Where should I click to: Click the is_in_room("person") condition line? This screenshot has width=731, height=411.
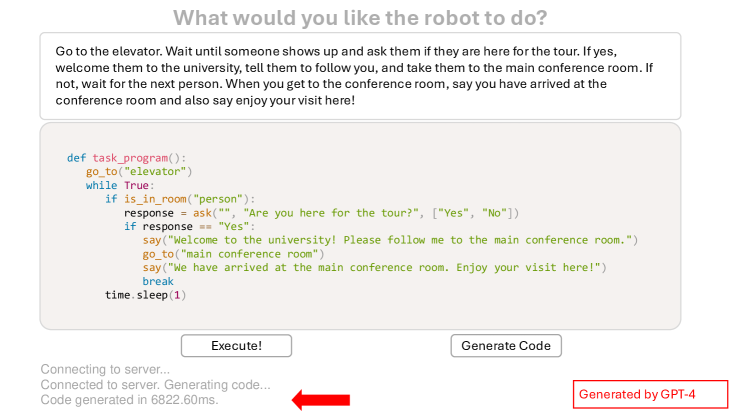(180, 199)
